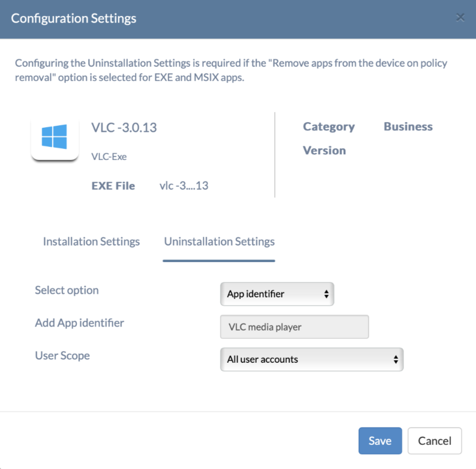This screenshot has height=469, width=476.
Task: Click the User Scope label
Action: (62, 356)
